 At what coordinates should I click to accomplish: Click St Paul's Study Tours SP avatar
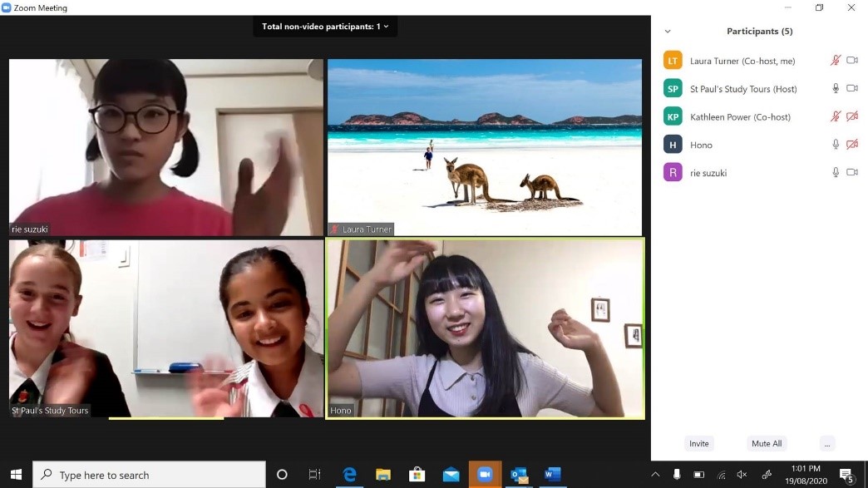click(x=673, y=88)
